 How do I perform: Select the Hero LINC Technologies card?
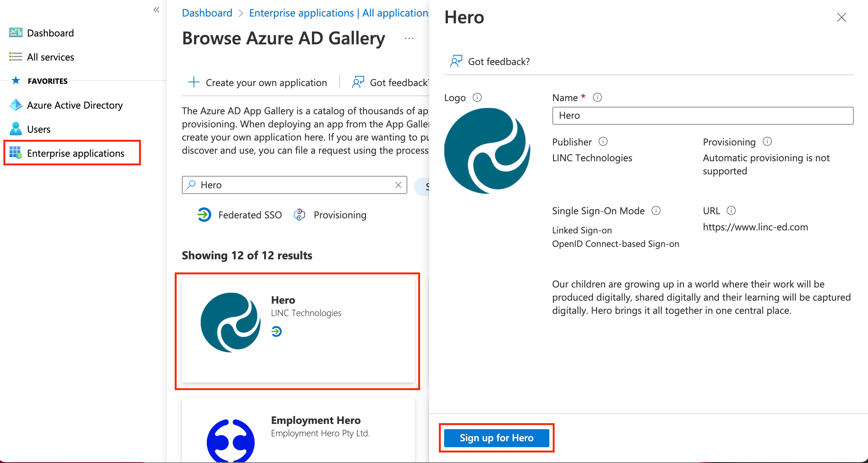[298, 330]
